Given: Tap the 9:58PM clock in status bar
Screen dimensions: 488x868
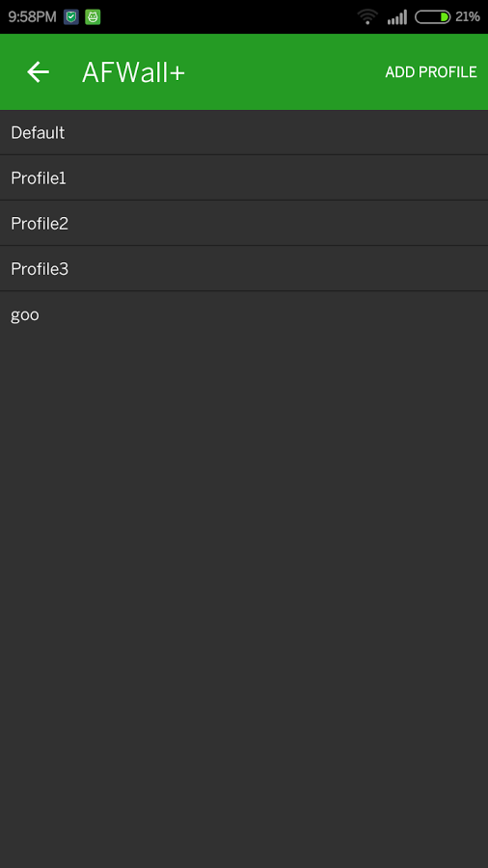Looking at the screenshot, I should (32, 16).
